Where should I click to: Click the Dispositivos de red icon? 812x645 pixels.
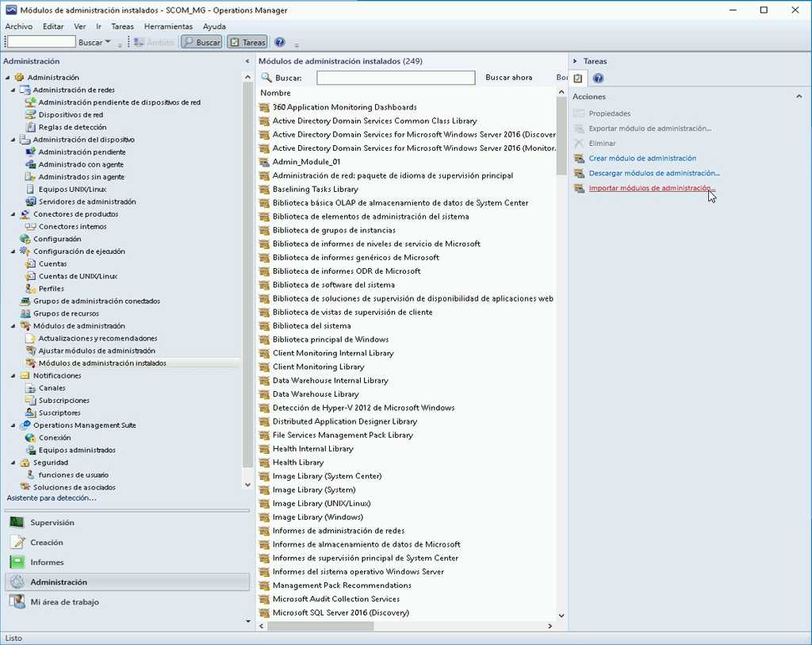pyautogui.click(x=31, y=115)
